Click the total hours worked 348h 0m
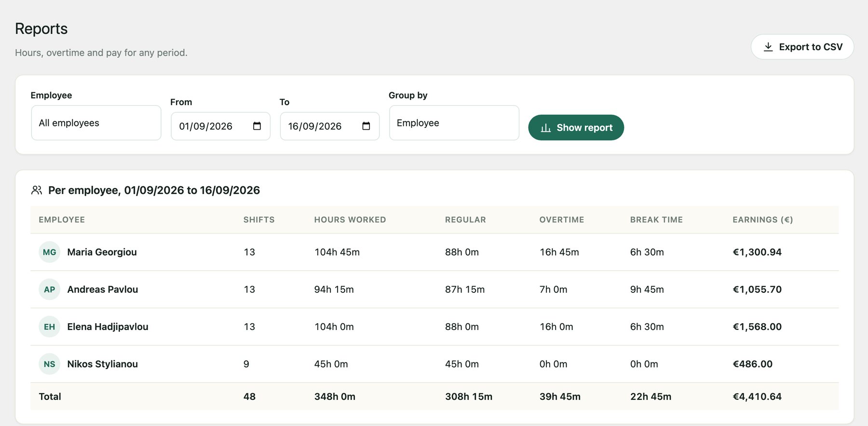The image size is (868, 426). [335, 397]
